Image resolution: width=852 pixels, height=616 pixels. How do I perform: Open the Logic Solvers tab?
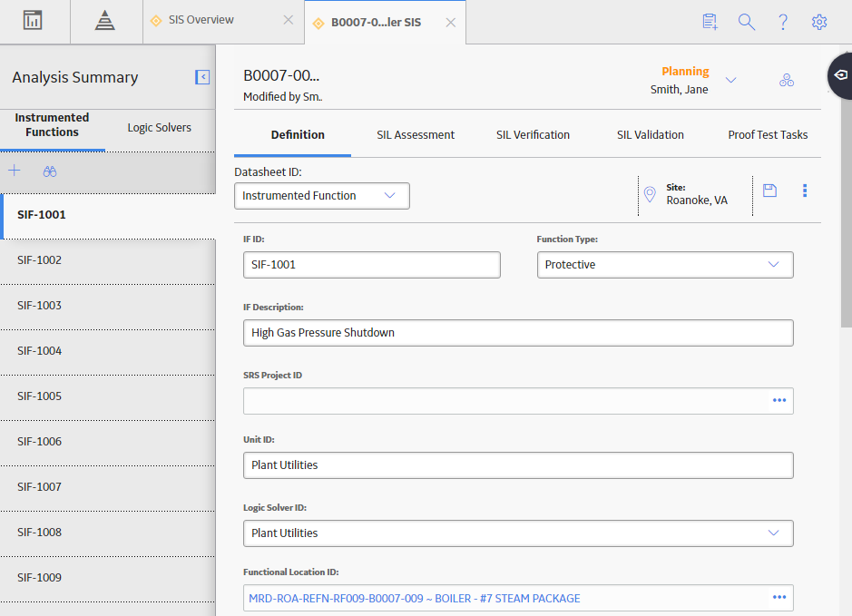[x=159, y=128]
